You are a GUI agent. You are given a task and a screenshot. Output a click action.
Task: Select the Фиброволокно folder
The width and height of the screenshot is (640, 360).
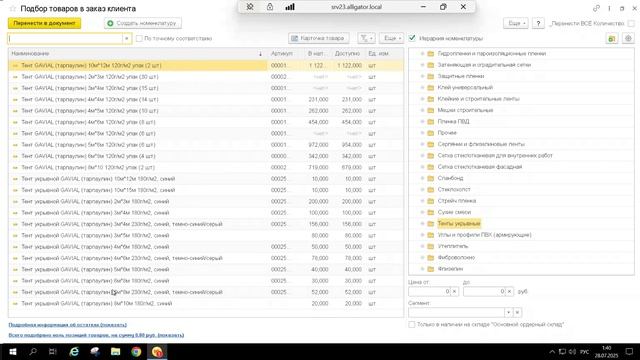456,258
